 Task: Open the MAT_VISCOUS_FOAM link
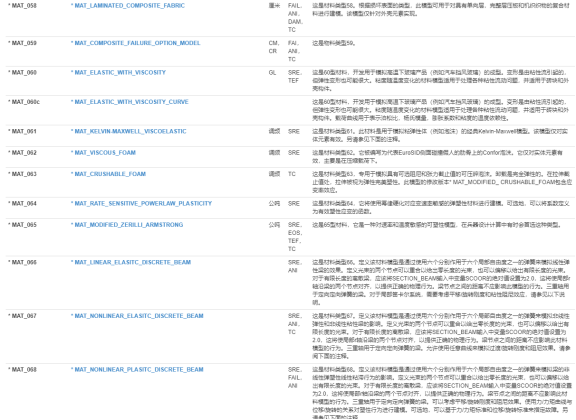pos(103,152)
